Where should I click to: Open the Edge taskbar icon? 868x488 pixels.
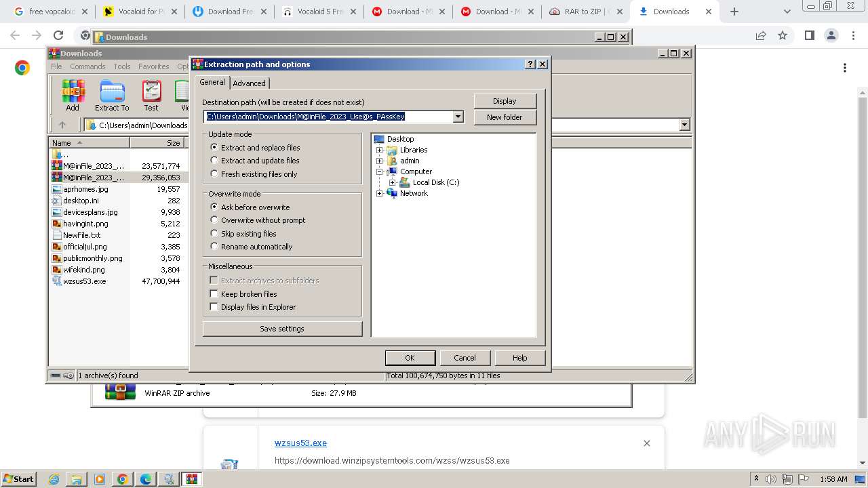146,479
